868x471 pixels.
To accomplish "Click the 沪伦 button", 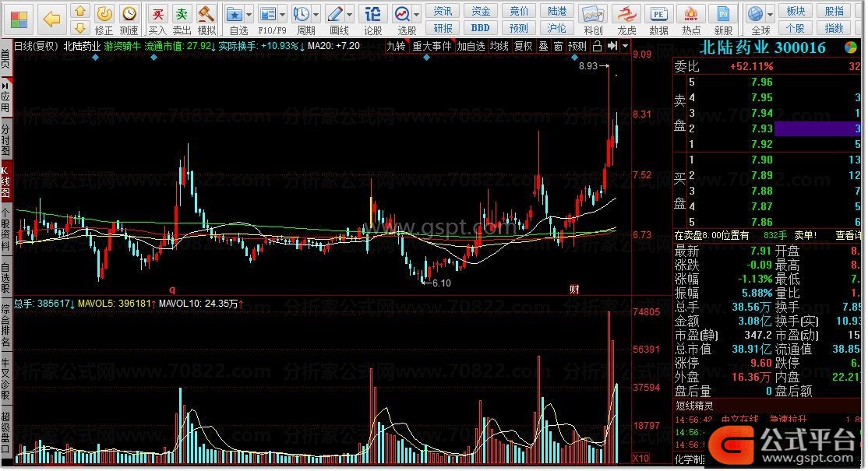I will pyautogui.click(x=557, y=28).
